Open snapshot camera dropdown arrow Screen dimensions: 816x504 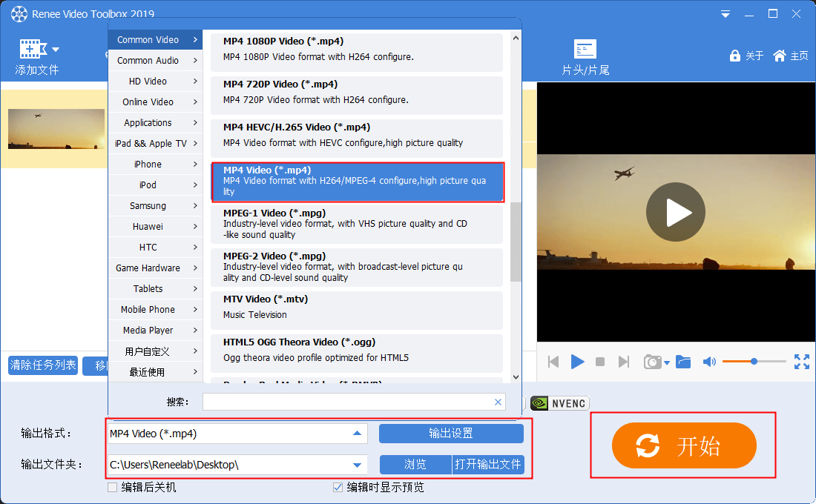pyautogui.click(x=667, y=363)
